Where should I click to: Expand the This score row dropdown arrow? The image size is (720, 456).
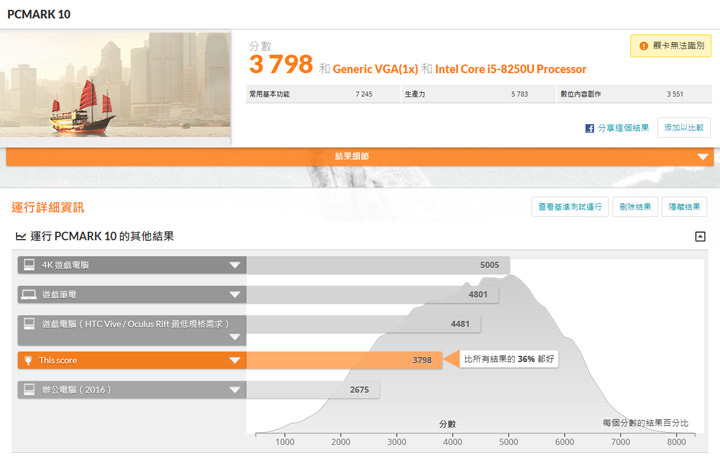point(234,360)
